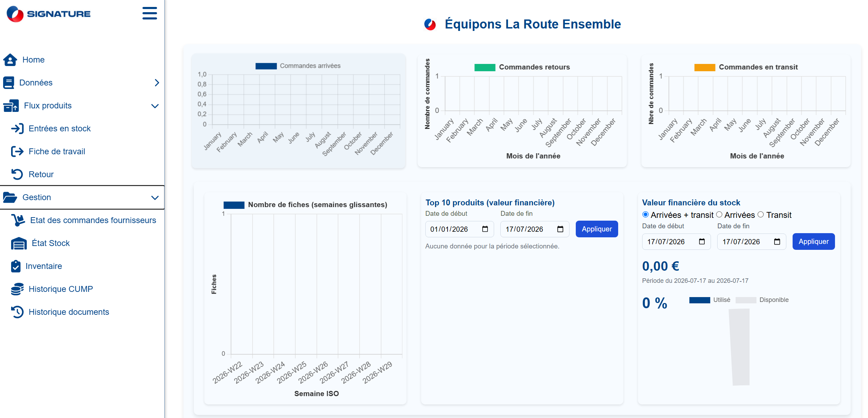868x418 pixels.
Task: Click Appliquer in Valeur financière du stock card
Action: point(813,241)
